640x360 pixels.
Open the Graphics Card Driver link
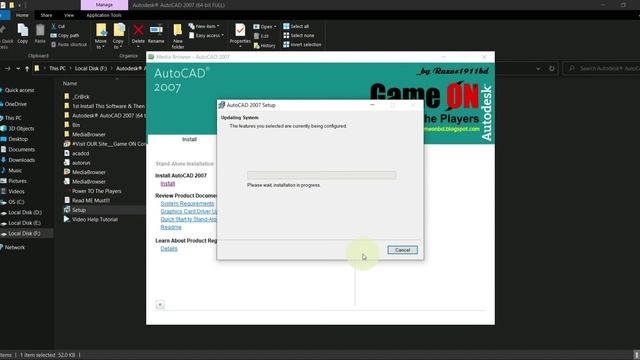point(189,211)
